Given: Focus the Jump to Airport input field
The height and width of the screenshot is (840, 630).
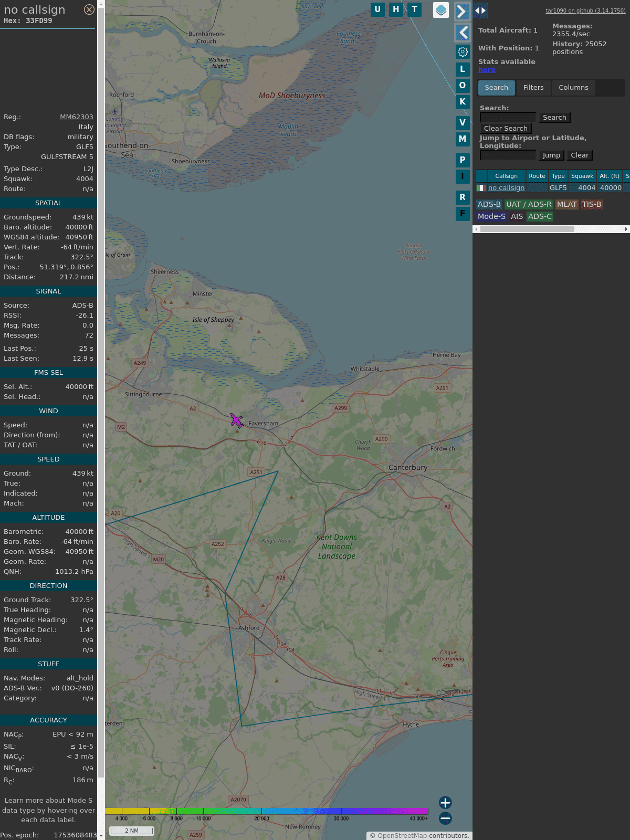Looking at the screenshot, I should pyautogui.click(x=508, y=155).
